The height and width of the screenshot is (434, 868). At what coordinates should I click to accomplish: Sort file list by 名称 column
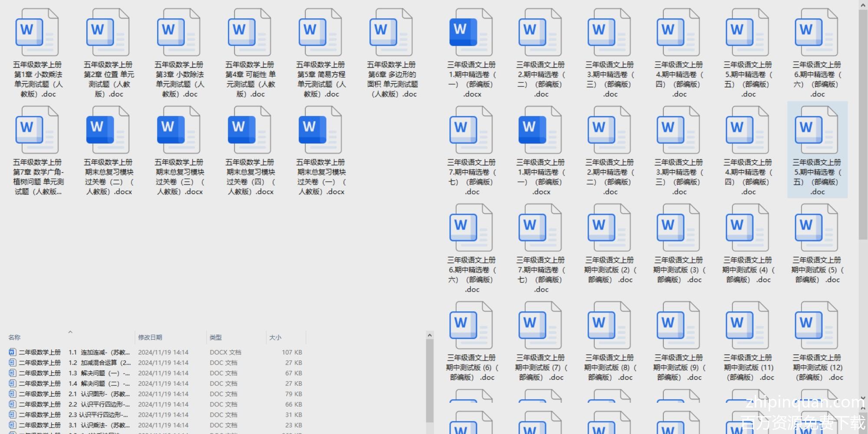[x=14, y=338]
